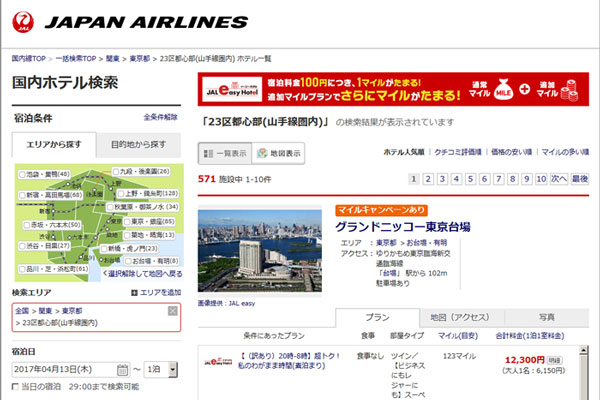Jump to the 最後 last page

[580, 179]
